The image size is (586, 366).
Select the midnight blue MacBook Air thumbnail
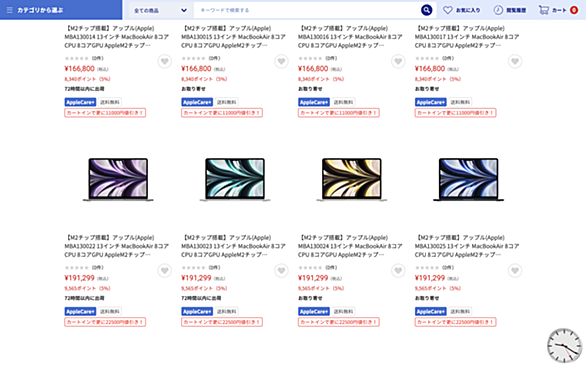click(468, 179)
